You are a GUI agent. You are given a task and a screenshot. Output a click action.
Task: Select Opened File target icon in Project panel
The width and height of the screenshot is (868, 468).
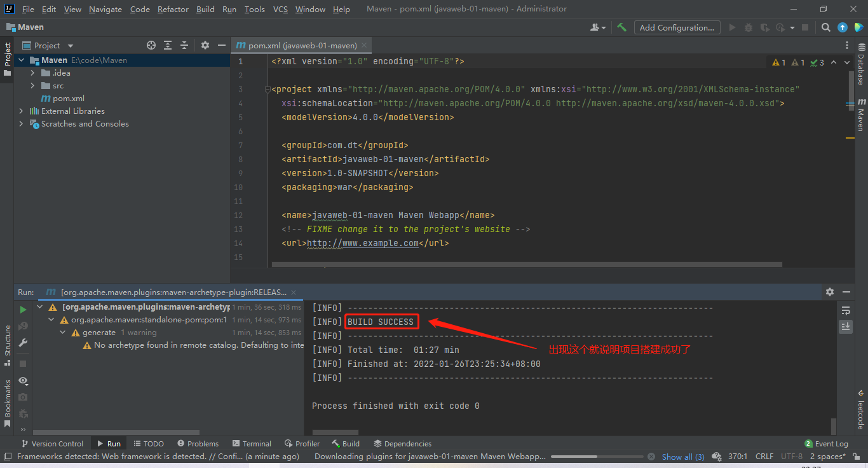(x=151, y=45)
